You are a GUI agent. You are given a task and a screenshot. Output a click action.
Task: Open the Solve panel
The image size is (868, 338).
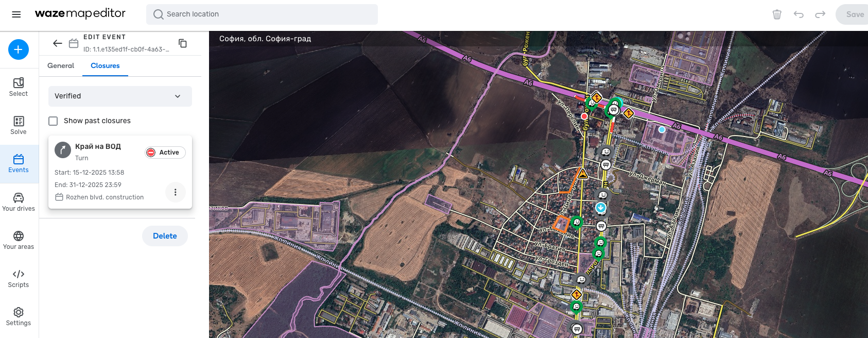[x=19, y=125]
